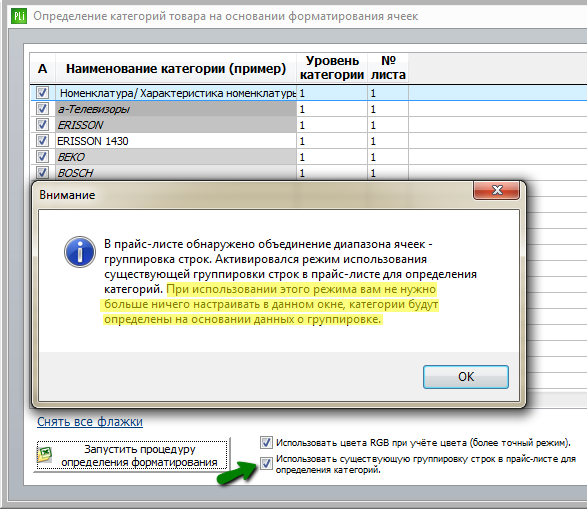587x509 pixels.
Task: Click category level cell for ERISSON 1430
Action: click(332, 141)
